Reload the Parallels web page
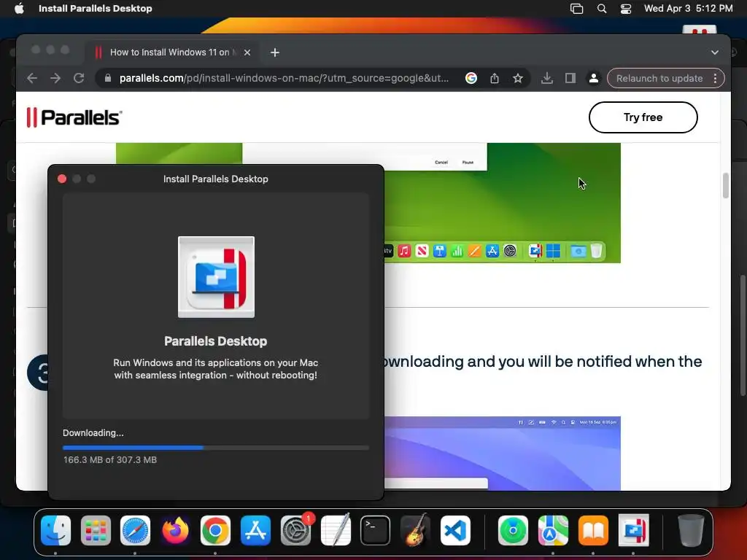Viewport: 747px width, 560px height. tap(79, 78)
